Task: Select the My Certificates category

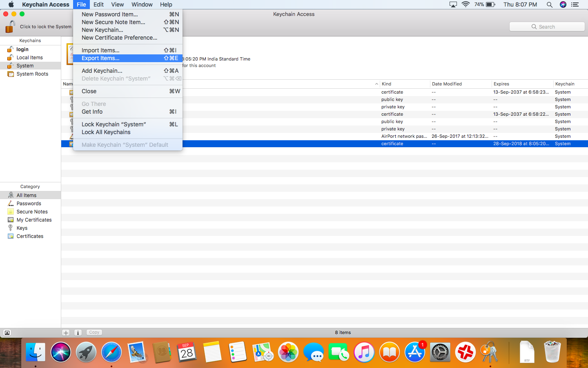Action: [x=31, y=220]
